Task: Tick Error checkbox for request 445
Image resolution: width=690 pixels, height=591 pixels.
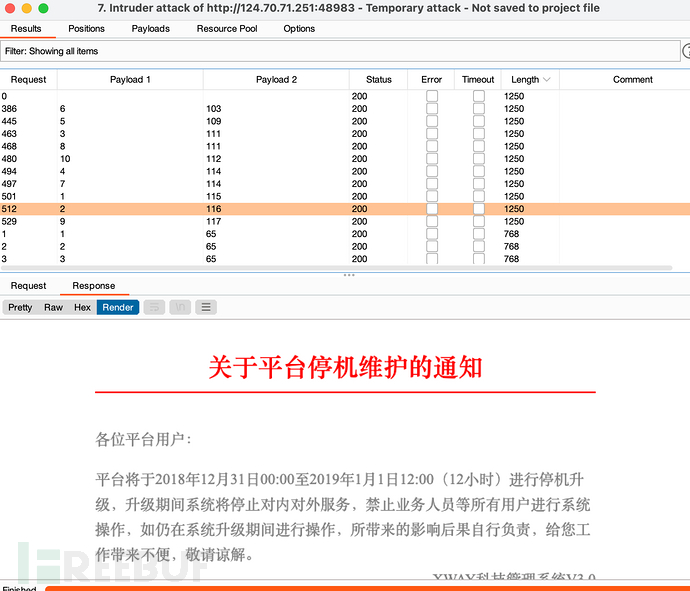Action: point(432,121)
